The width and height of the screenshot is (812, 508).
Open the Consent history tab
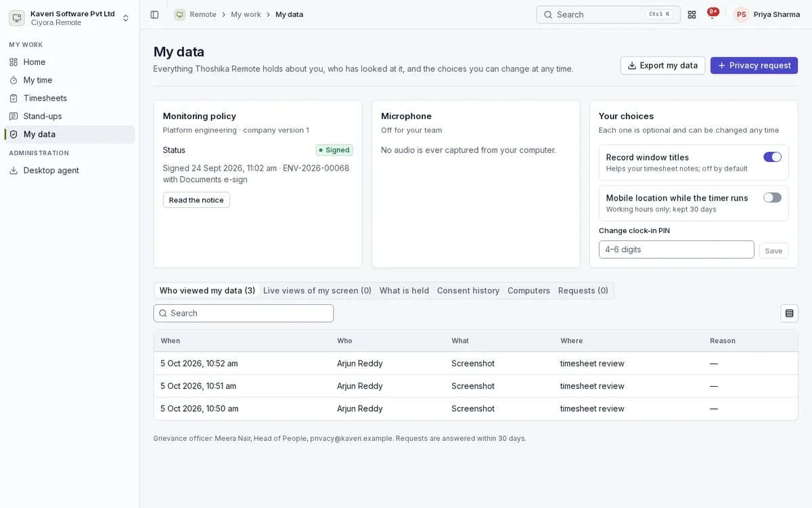click(x=468, y=291)
